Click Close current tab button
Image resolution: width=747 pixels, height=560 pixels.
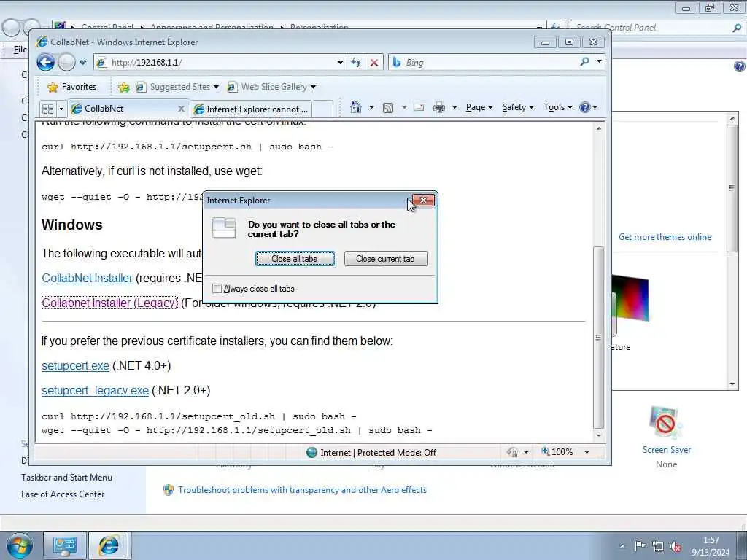tap(386, 259)
